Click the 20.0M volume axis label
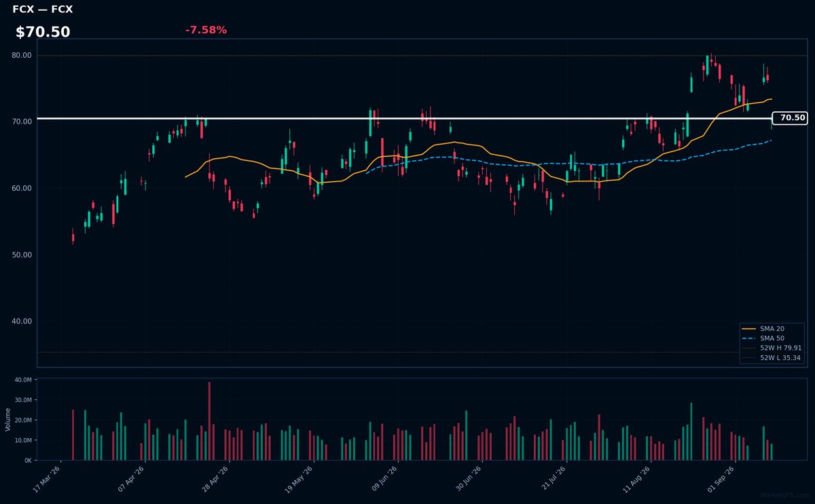815x504 pixels. [x=23, y=420]
